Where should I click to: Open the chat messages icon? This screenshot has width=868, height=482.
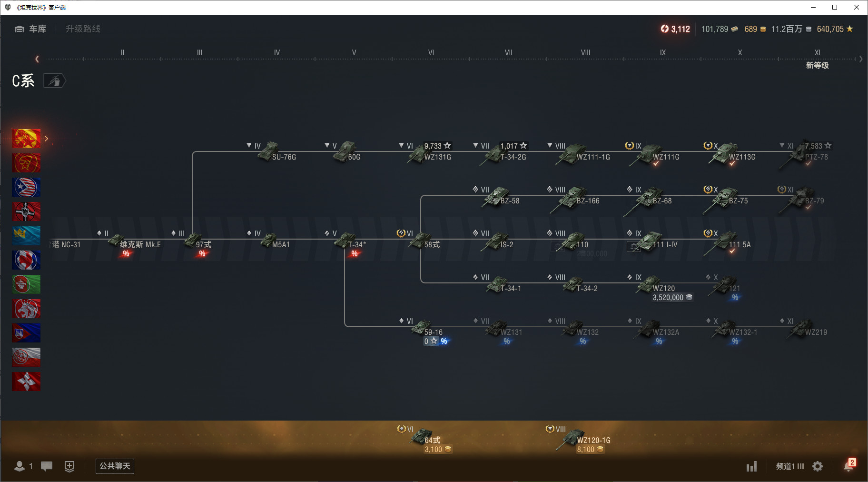coord(47,466)
